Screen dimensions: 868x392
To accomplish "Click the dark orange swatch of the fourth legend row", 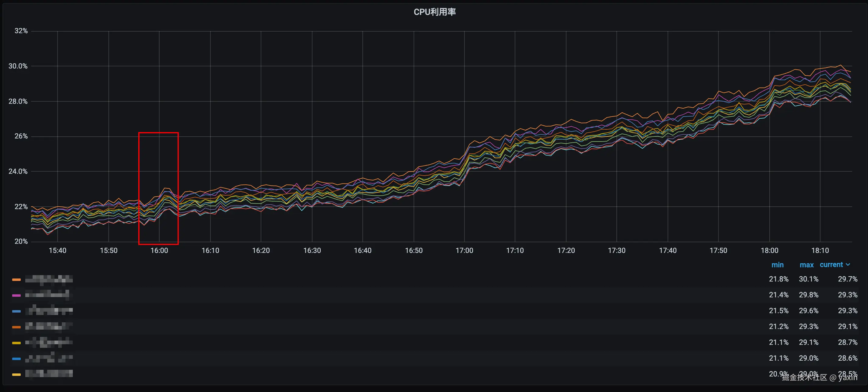I will (x=16, y=327).
